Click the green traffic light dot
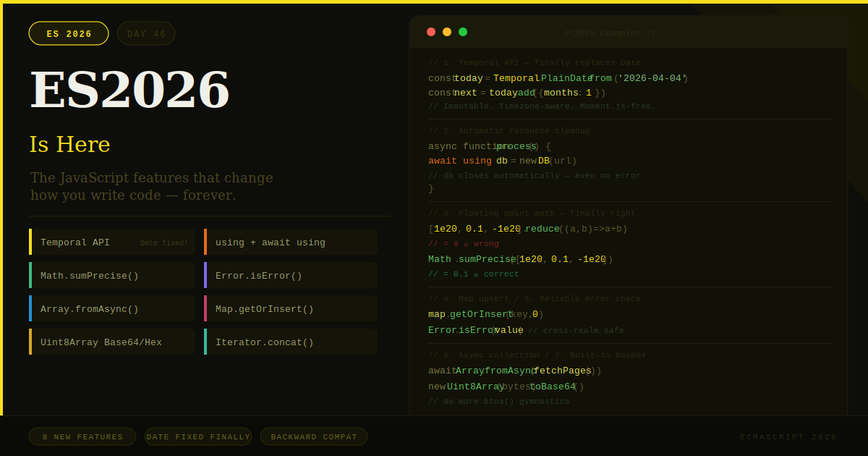Image resolution: width=868 pixels, height=456 pixels. click(463, 32)
